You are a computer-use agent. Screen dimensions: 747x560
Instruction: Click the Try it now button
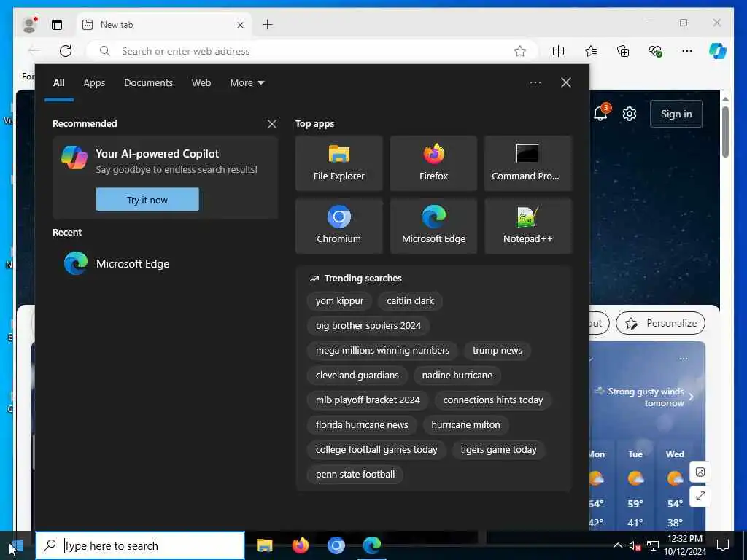pos(147,200)
